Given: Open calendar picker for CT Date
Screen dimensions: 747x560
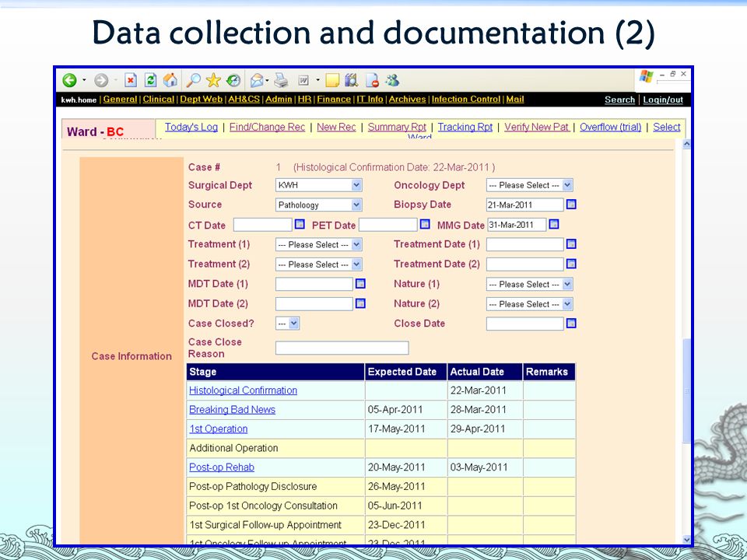Looking at the screenshot, I should pyautogui.click(x=300, y=224).
